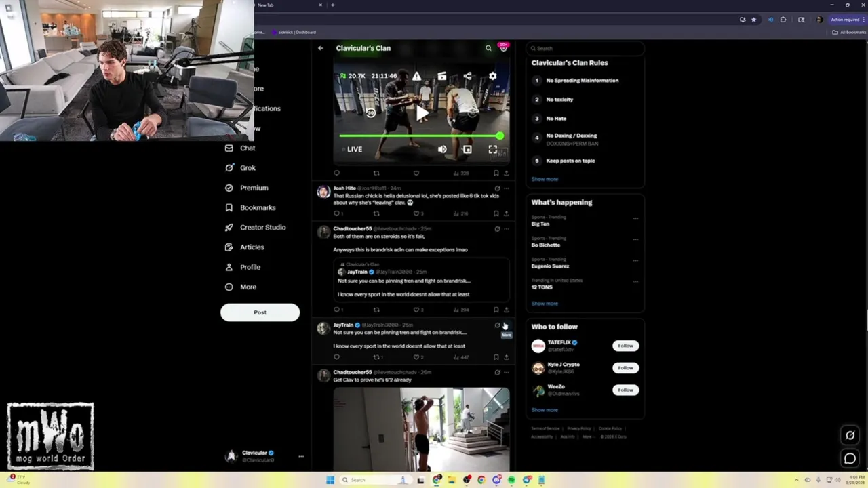
Task: Open options for Eugenio Suarez trend
Action: [635, 260]
